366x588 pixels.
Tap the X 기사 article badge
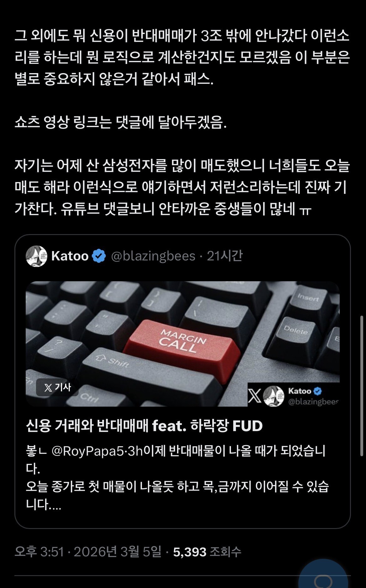(57, 388)
